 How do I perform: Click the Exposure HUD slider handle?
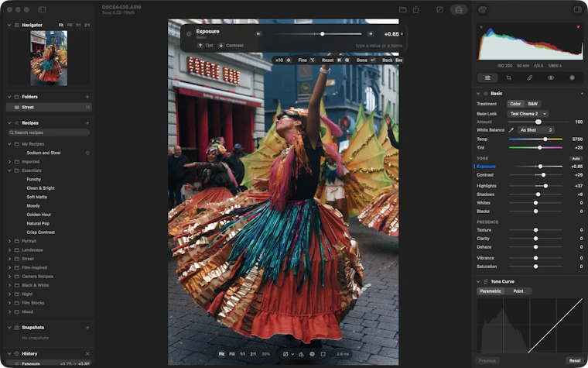pyautogui.click(x=322, y=34)
